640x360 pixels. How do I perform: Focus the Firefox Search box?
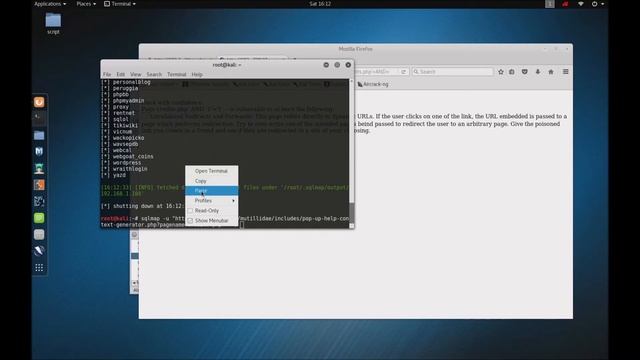453,72
